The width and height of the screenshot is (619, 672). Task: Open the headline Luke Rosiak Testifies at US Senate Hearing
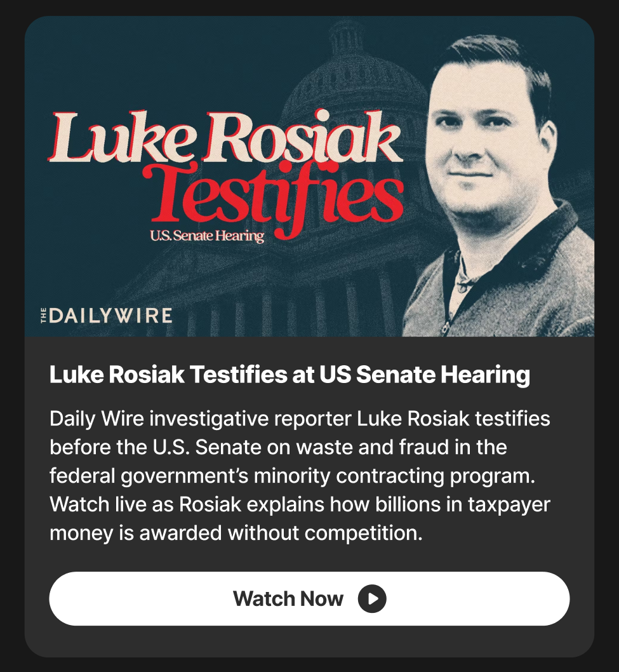click(290, 375)
